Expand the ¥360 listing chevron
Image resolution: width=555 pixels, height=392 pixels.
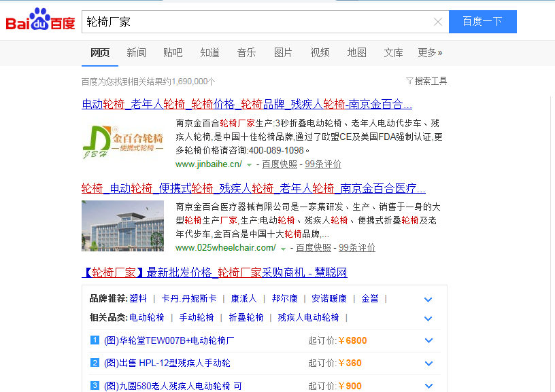pos(428,363)
